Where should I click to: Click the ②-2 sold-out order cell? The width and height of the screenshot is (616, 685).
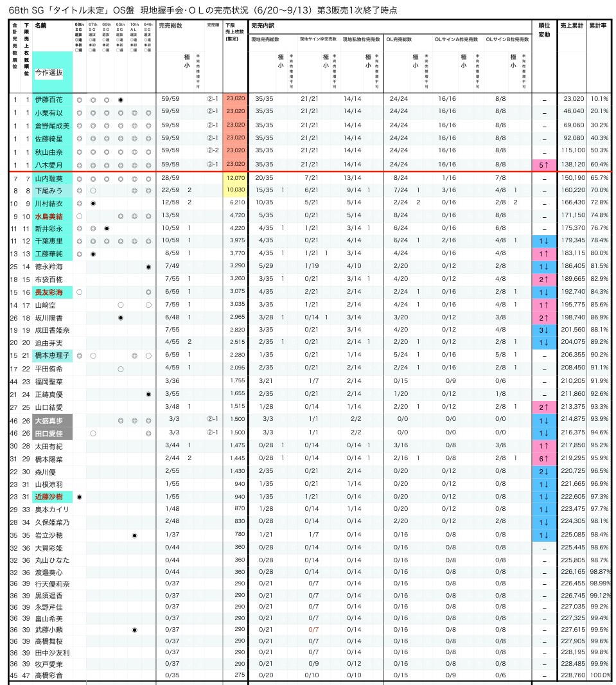pos(213,150)
